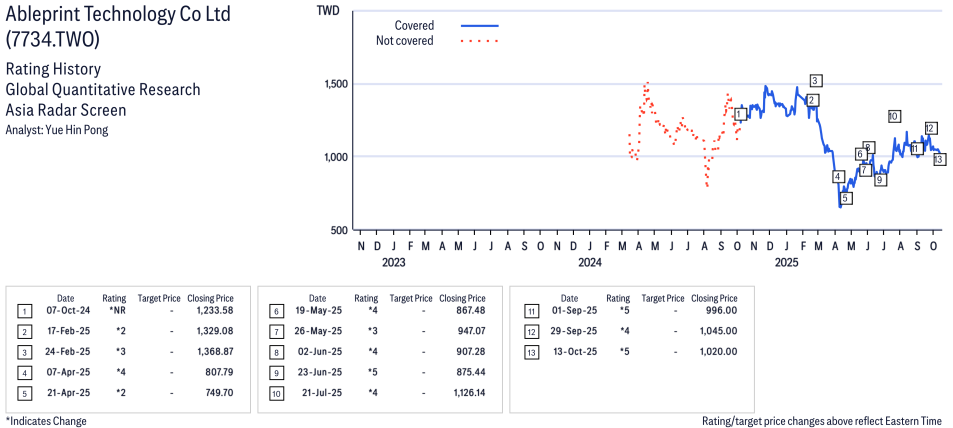Click the *Indicates Change footnote
The image size is (953, 428).
pos(46,421)
